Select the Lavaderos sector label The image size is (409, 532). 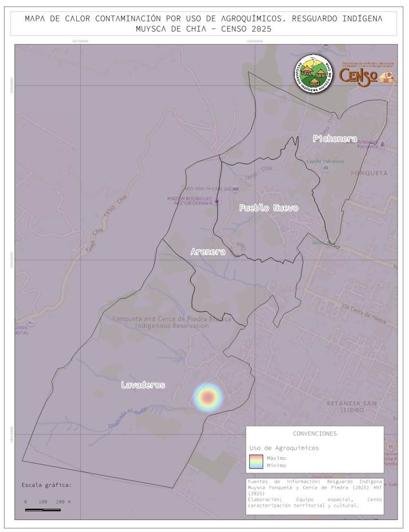pos(143,385)
